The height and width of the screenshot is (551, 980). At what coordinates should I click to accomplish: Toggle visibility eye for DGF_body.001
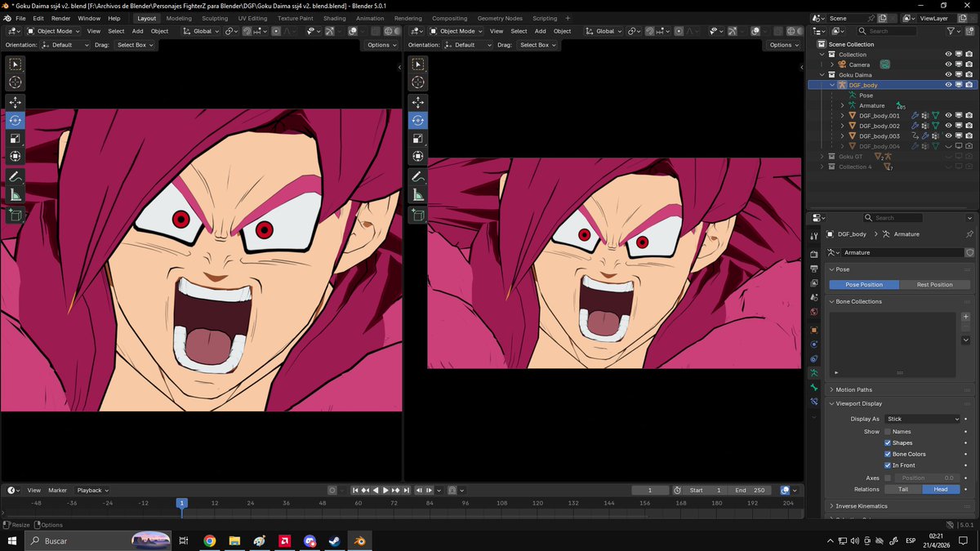(x=948, y=116)
